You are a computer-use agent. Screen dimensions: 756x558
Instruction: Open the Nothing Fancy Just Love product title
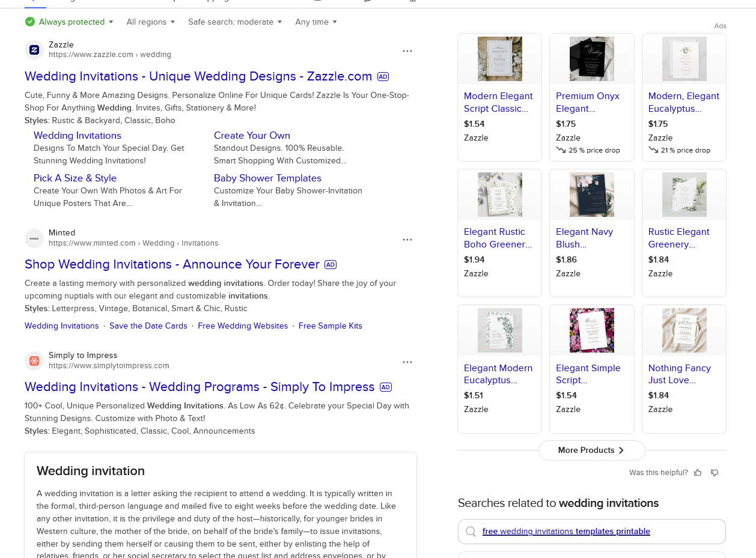pyautogui.click(x=679, y=374)
